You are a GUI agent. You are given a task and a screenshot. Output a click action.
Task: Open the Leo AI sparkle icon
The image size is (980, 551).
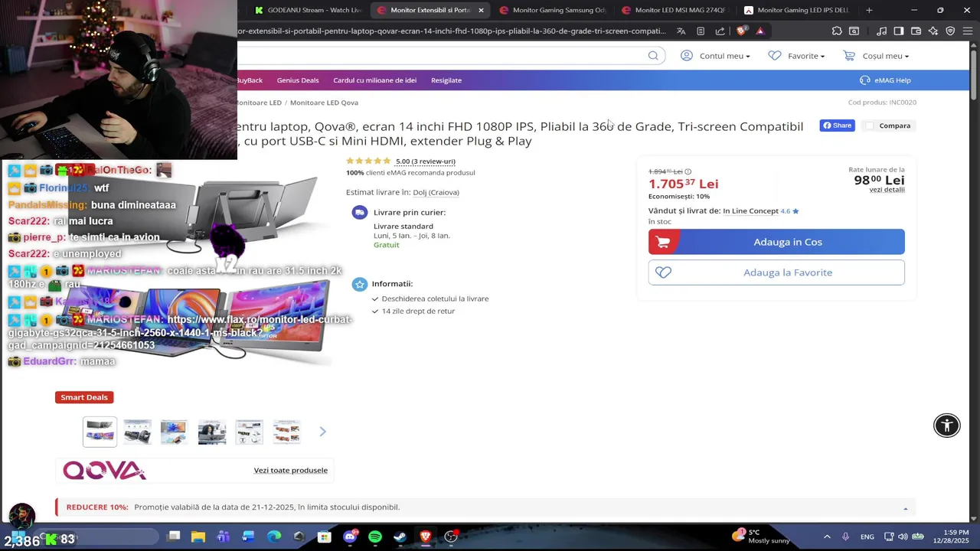(x=933, y=31)
